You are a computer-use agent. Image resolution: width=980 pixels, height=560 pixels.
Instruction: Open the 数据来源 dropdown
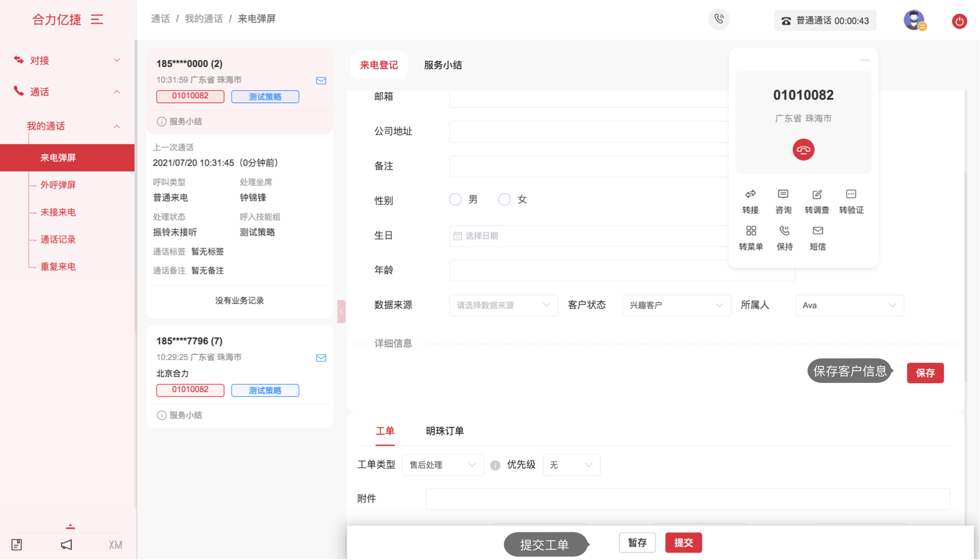click(503, 305)
